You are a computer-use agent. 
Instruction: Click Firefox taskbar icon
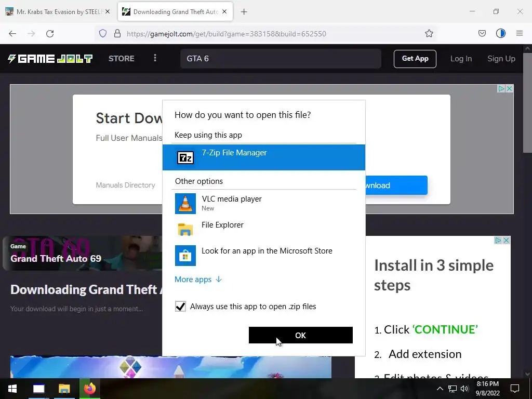[90, 389]
